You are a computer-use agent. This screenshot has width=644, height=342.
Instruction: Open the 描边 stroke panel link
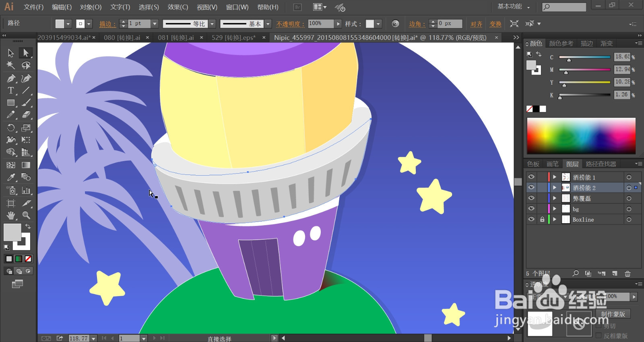click(107, 24)
